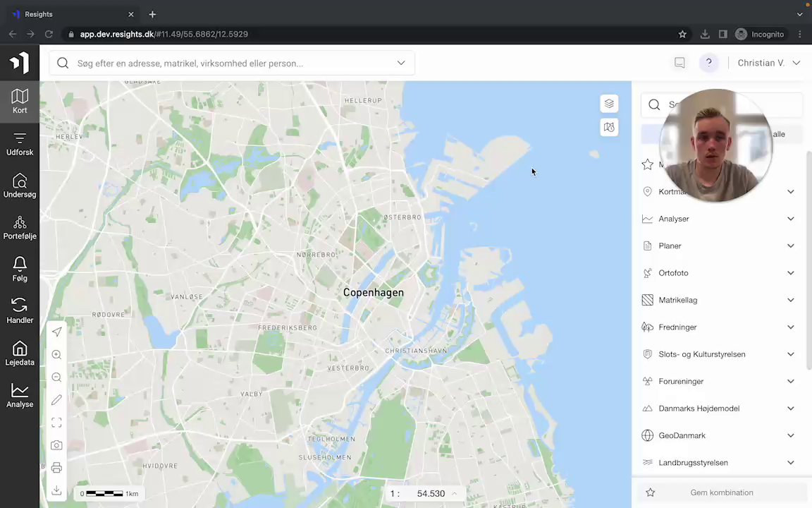Screen dimensions: 812x508
Task: Click the Resights browser tab
Action: (73, 14)
